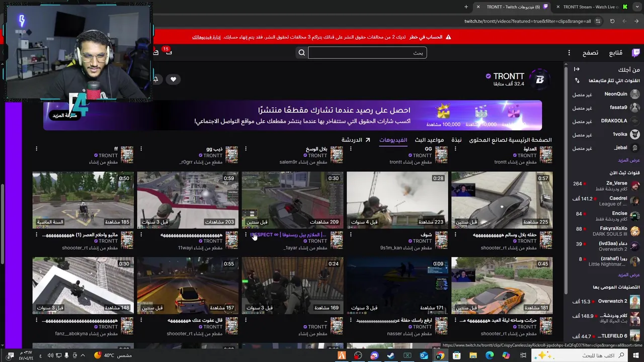
Task: Click the search magnifier button
Action: [302, 53]
